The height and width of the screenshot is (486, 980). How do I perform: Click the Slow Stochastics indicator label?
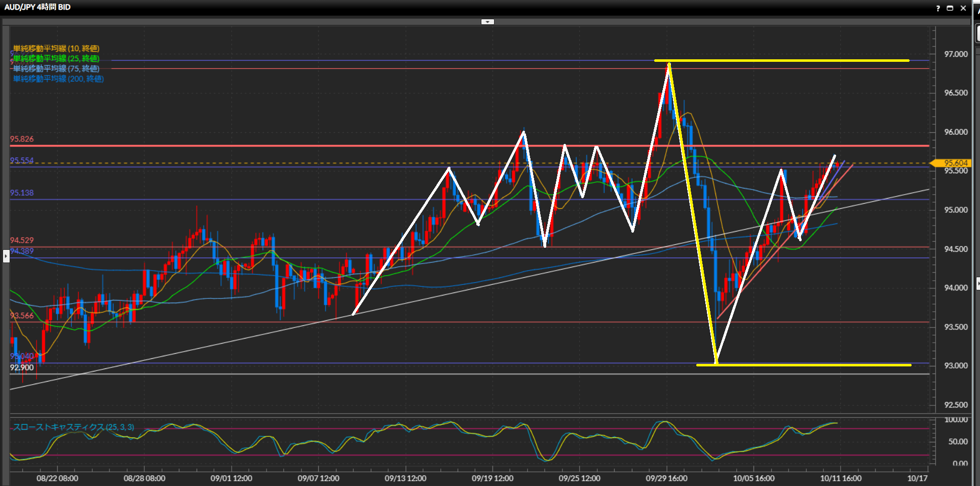coord(73,427)
